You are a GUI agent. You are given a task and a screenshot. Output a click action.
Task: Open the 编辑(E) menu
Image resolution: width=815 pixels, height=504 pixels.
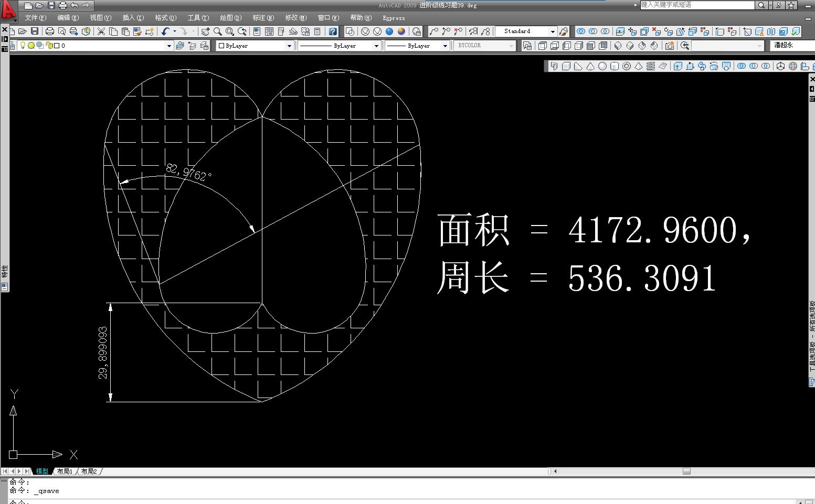tap(68, 18)
